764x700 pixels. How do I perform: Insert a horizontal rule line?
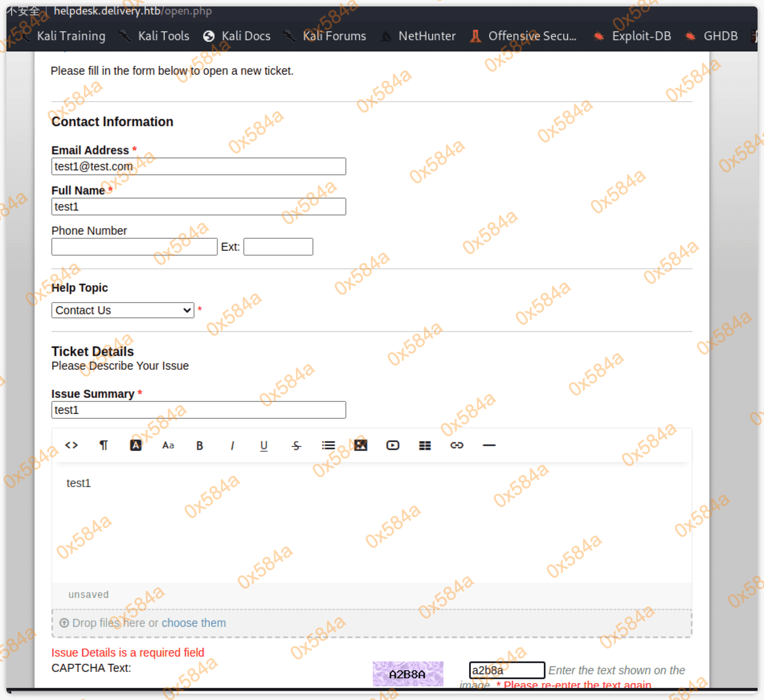pyautogui.click(x=489, y=445)
